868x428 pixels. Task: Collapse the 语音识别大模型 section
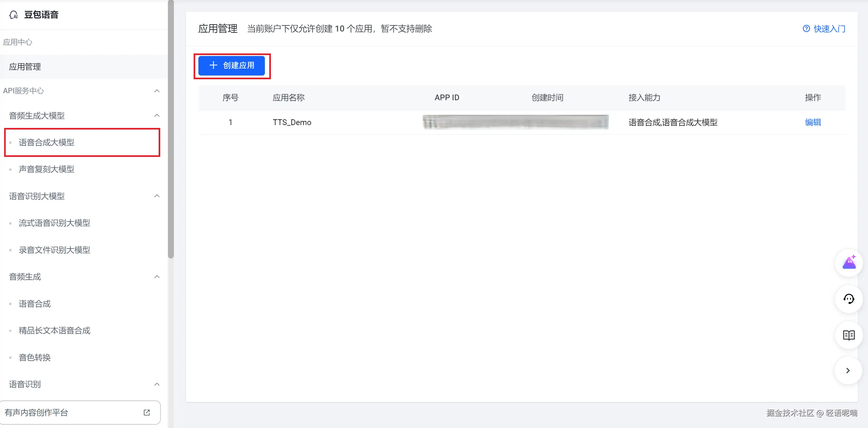(x=156, y=196)
